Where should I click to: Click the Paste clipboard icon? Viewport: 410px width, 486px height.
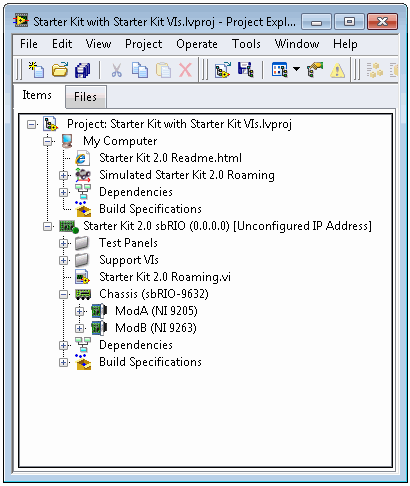point(163,70)
